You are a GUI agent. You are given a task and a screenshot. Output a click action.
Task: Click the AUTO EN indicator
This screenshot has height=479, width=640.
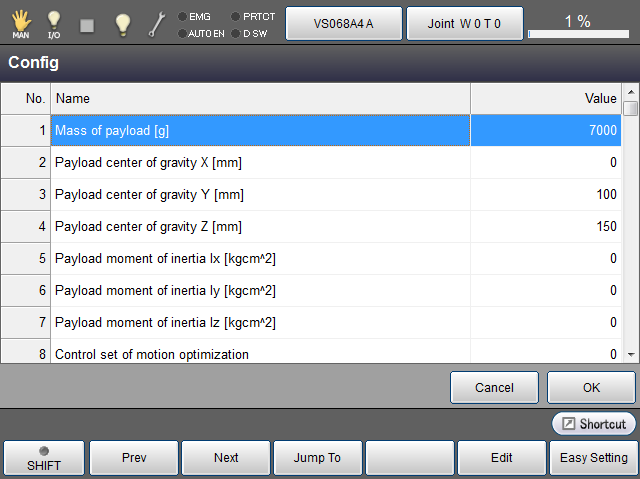point(199,33)
